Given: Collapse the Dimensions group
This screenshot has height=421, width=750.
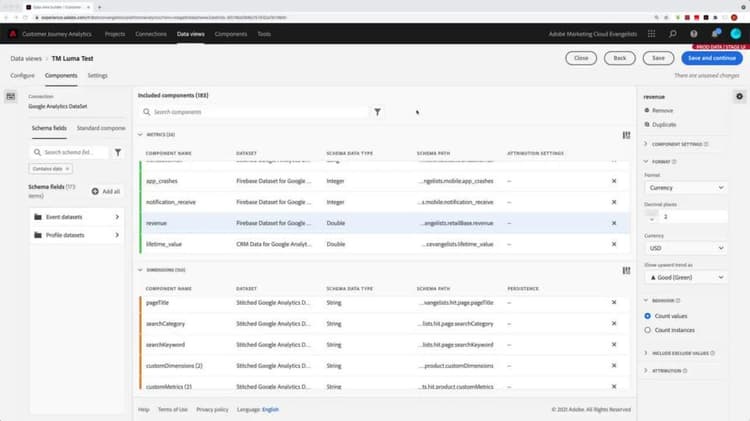Looking at the screenshot, I should 140,270.
